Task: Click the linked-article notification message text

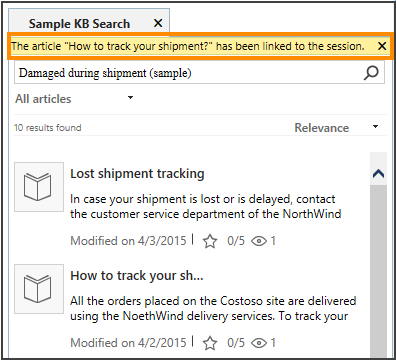Action: coord(188,46)
